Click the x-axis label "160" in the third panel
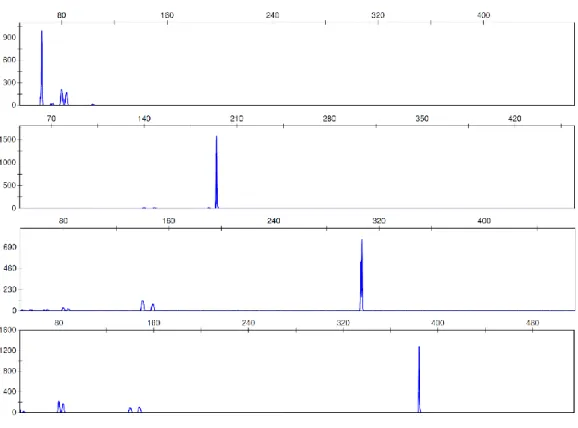Screen dimensions: 578x428 (168, 220)
